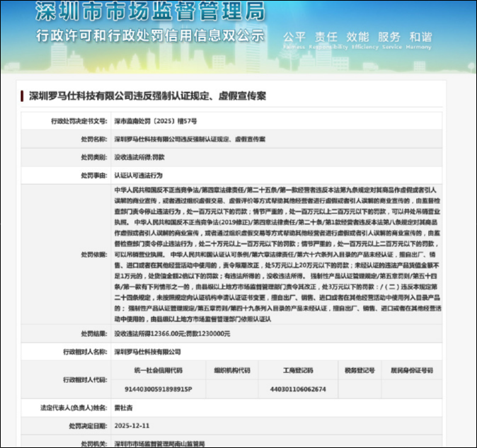The image size is (477, 448).
Task: Click the 深圳市市场监督管理局 banner title
Action: click(150, 11)
